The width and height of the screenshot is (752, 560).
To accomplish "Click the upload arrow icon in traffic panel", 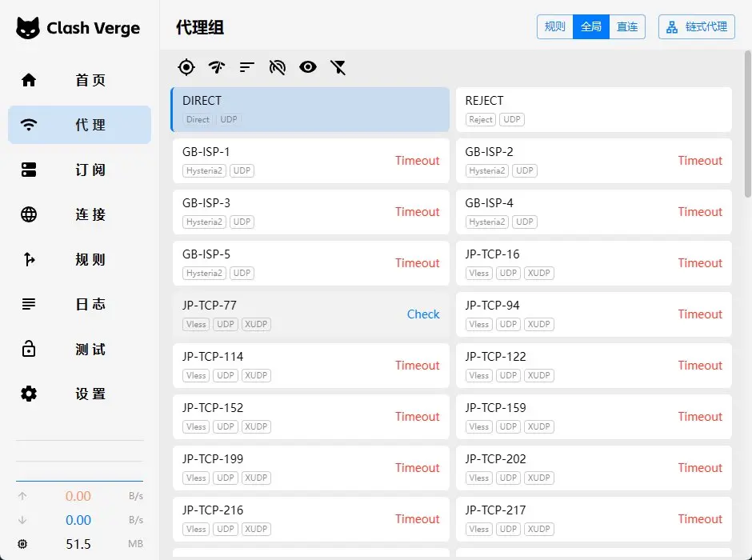I will [x=22, y=496].
